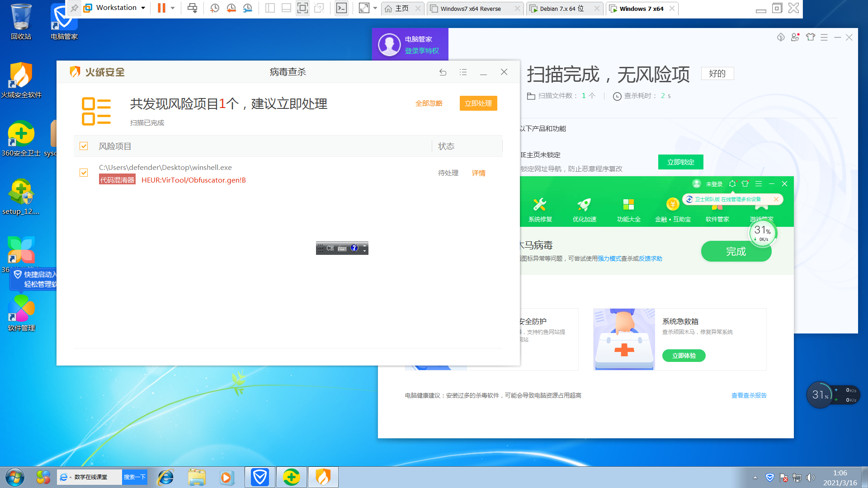Open 系统修复 in 360安全卫士
This screenshot has height=488, width=868.
pyautogui.click(x=540, y=210)
